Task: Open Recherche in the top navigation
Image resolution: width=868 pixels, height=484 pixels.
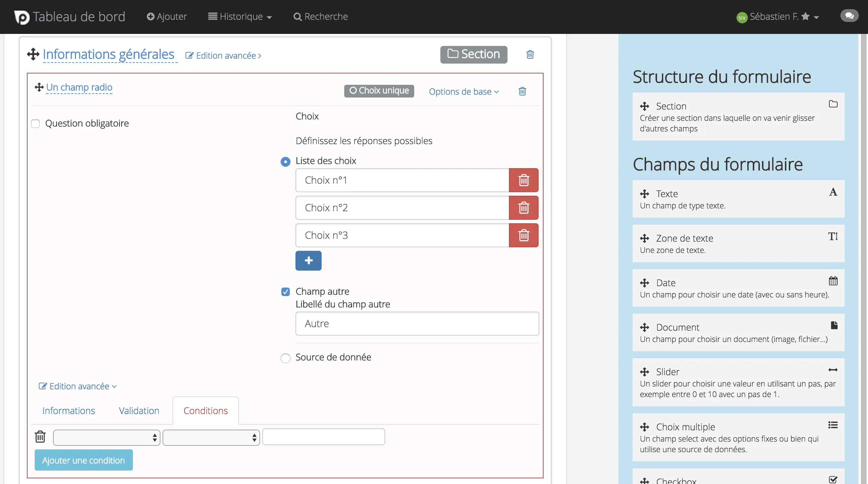Action: coord(321,17)
